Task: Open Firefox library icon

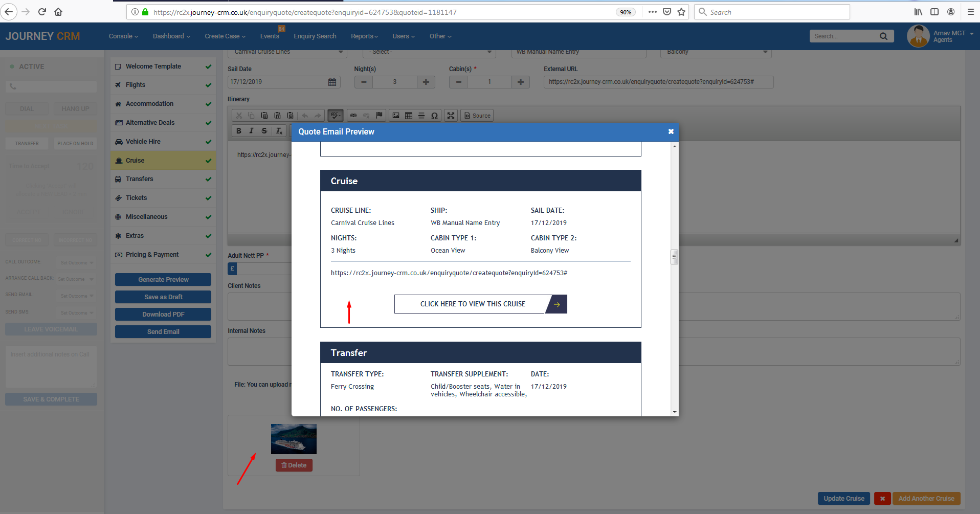Action: [919, 12]
